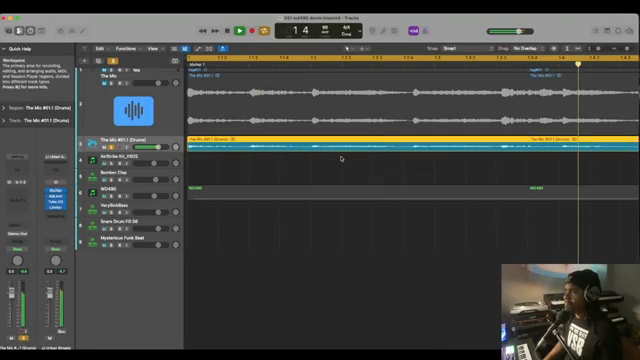This screenshot has width=640, height=360.
Task: Click the waveform vertical zoom button
Action: pos(553,49)
